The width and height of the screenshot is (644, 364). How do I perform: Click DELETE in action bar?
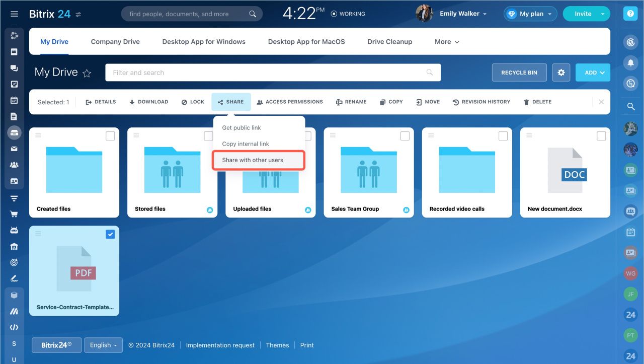pyautogui.click(x=537, y=102)
